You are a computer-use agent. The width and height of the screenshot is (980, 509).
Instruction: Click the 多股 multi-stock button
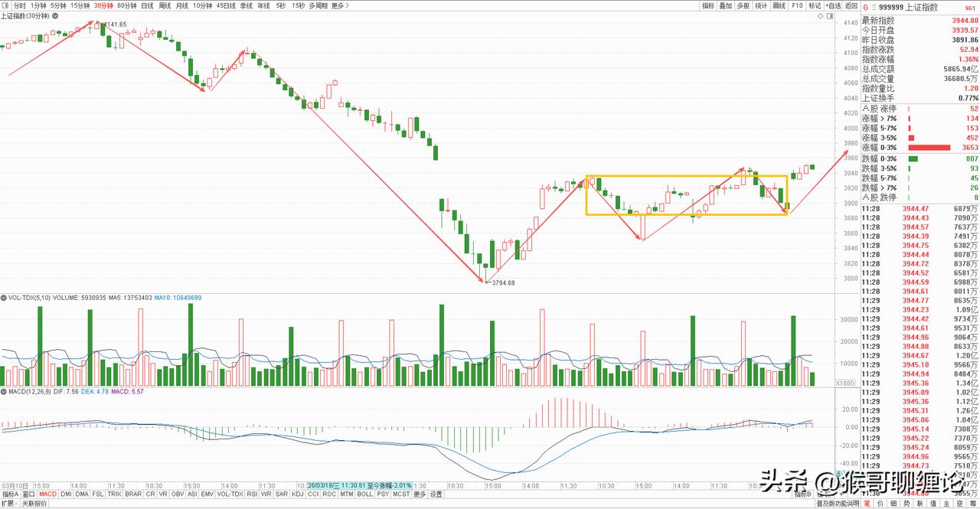743,5
